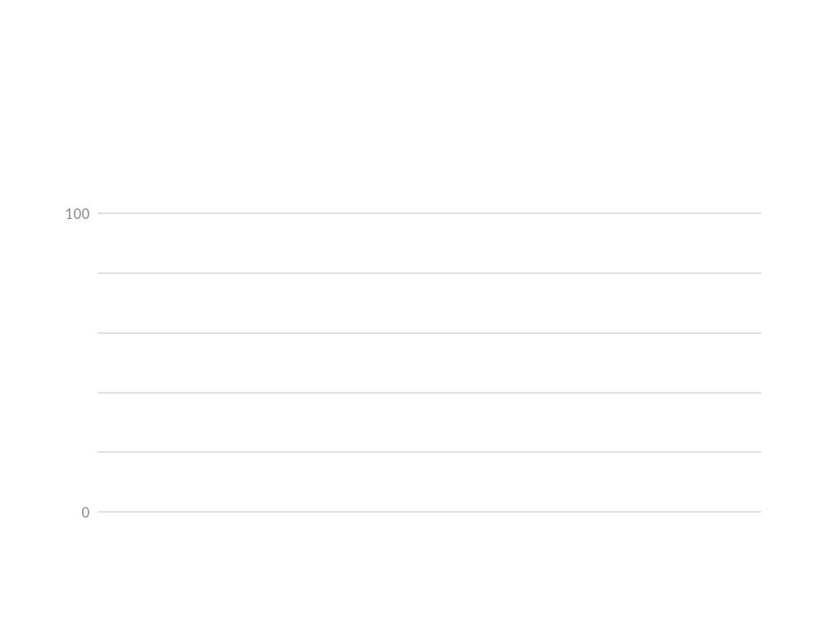
Task: Click the third gridline from the top
Action: (429, 333)
